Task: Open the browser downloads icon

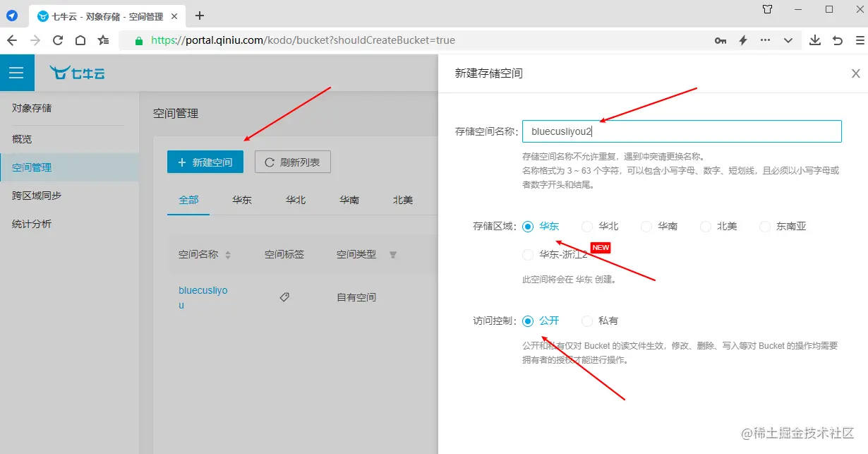Action: pos(815,40)
